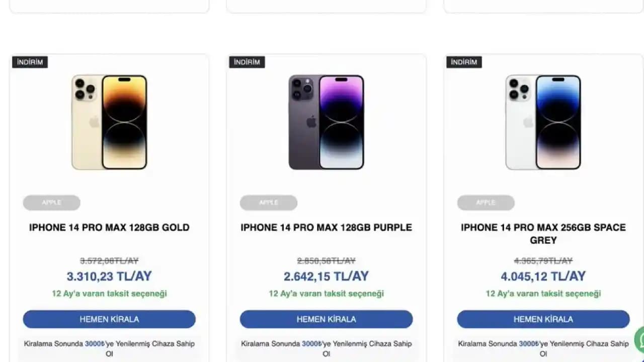The image size is (644, 362).
Task: Open the IPHONE 14 PRO MAX 128GB PURPLE listing
Action: click(x=326, y=227)
